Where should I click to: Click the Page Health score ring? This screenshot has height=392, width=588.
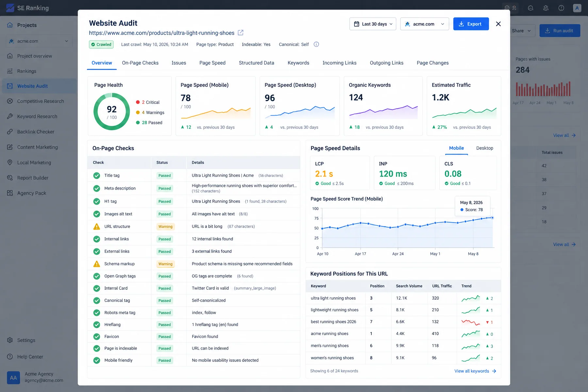coord(112,111)
